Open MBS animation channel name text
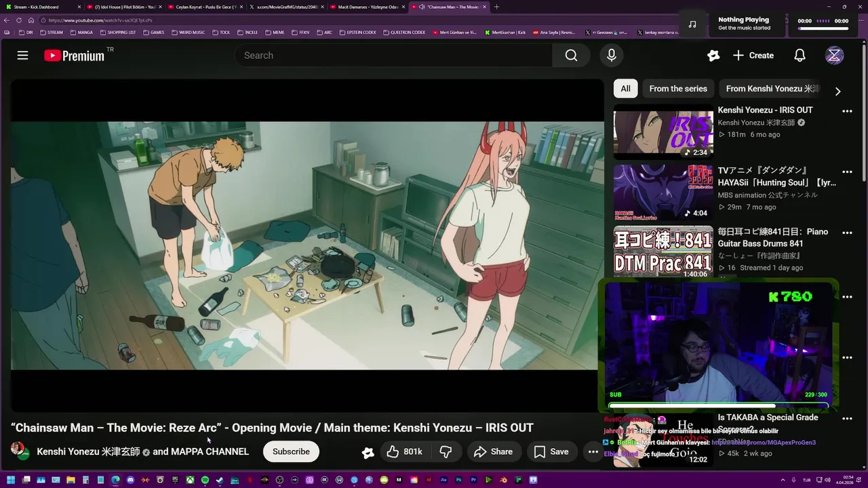 [x=768, y=195]
